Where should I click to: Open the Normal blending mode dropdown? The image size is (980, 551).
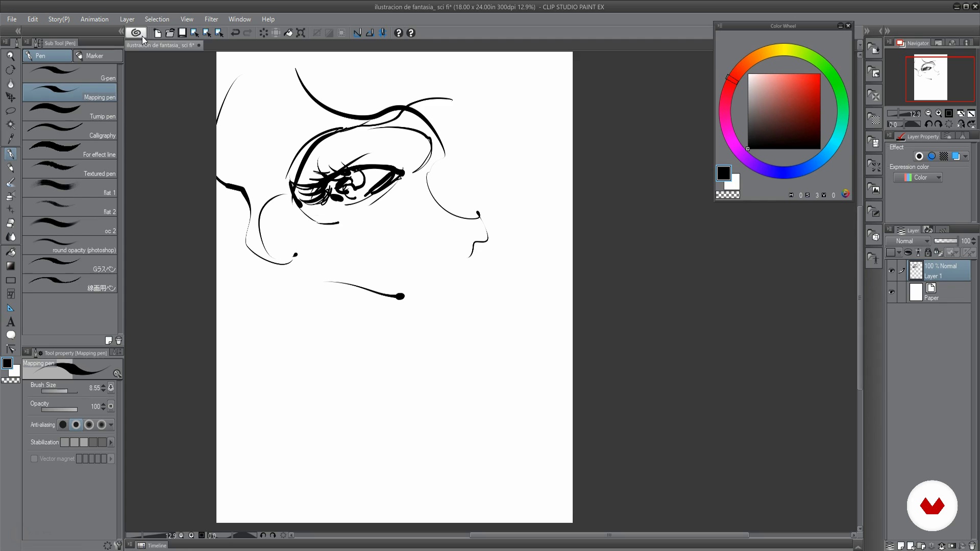click(x=913, y=241)
